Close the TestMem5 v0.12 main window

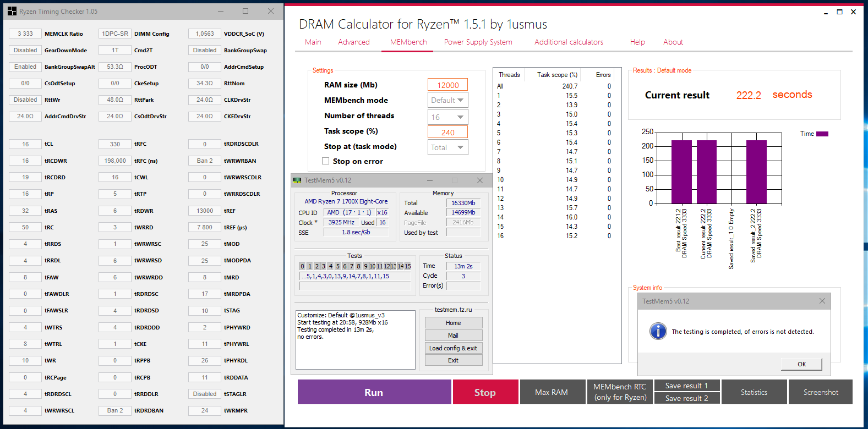(480, 180)
